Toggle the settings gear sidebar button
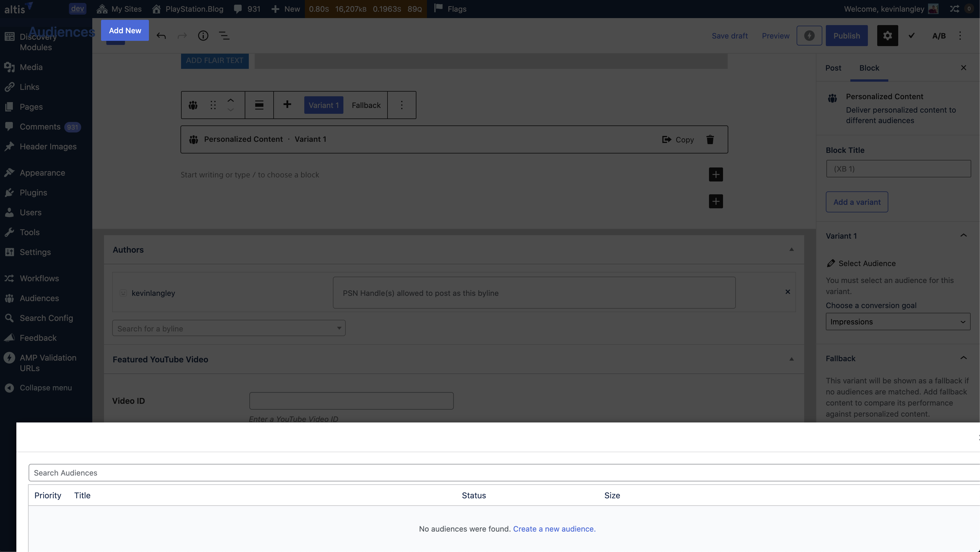The image size is (980, 552). [x=887, y=36]
